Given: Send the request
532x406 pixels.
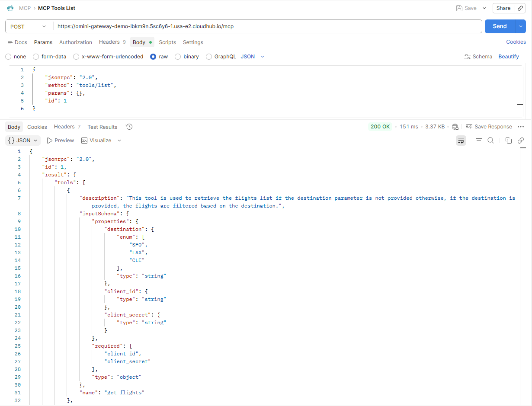Looking at the screenshot, I should (x=500, y=26).
